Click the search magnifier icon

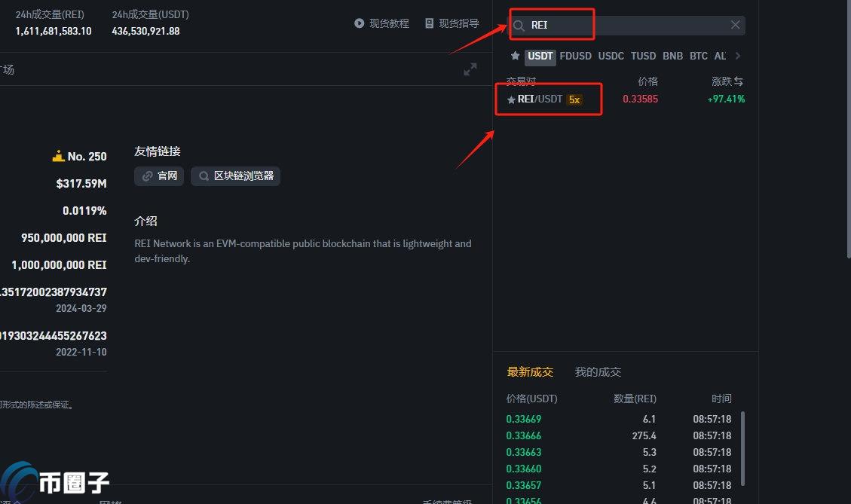519,26
